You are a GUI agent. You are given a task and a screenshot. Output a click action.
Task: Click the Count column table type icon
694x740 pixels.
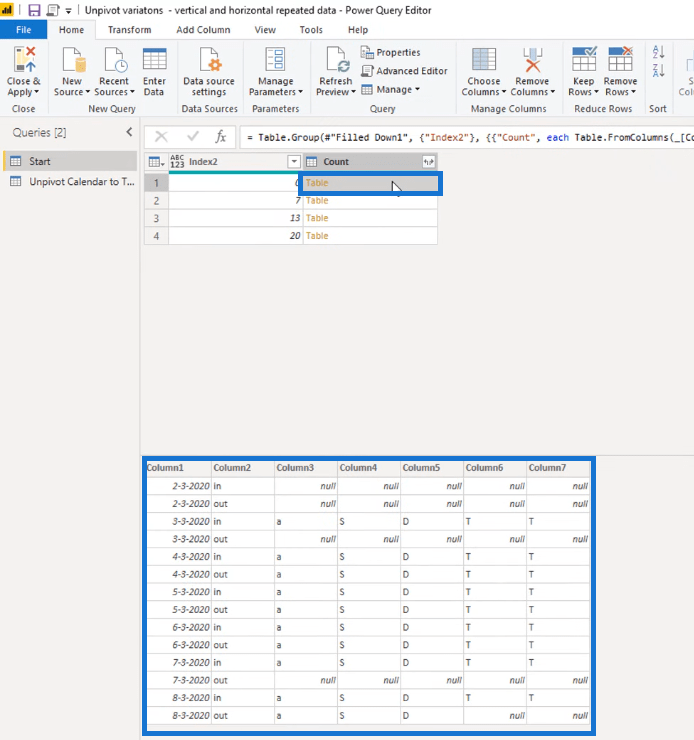(x=311, y=162)
